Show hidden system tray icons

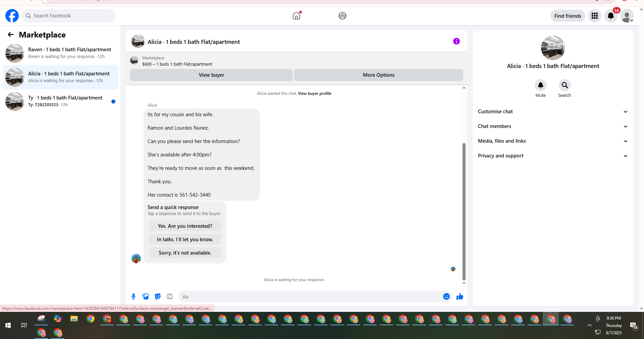[x=589, y=325]
